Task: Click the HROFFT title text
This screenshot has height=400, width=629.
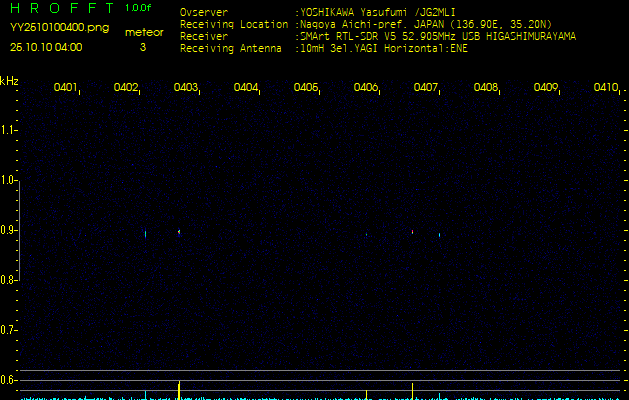Action: (x=62, y=8)
